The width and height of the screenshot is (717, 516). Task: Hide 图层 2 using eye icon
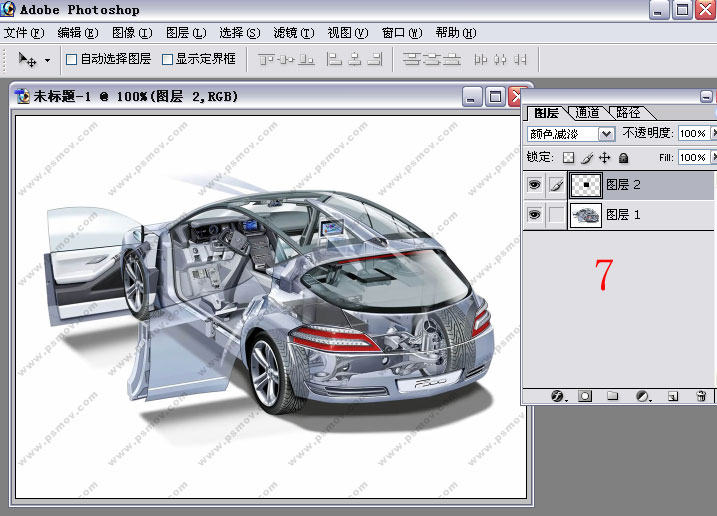534,185
